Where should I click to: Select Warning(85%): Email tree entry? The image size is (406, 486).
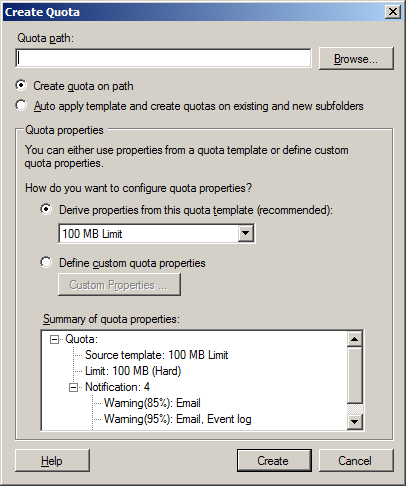point(152,403)
